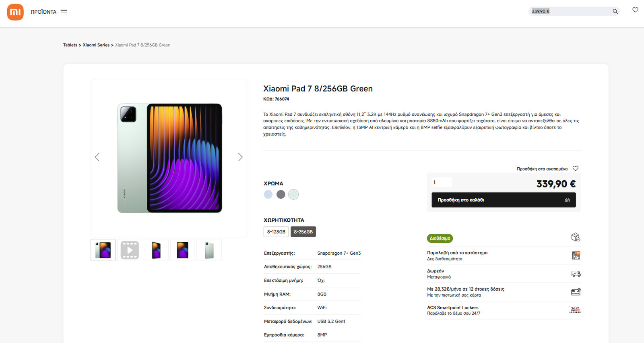Click the free shipping truck icon
The width and height of the screenshot is (644, 343).
tap(576, 274)
